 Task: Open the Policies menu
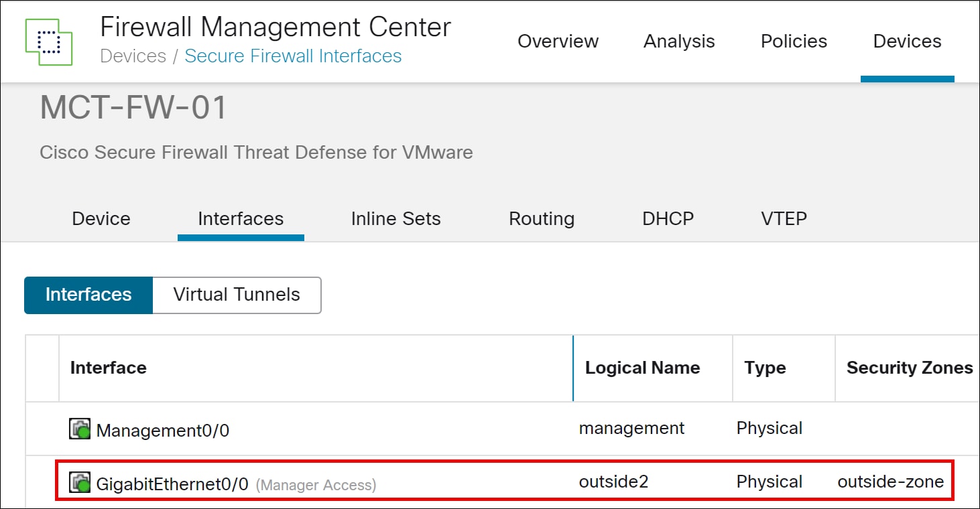tap(794, 42)
